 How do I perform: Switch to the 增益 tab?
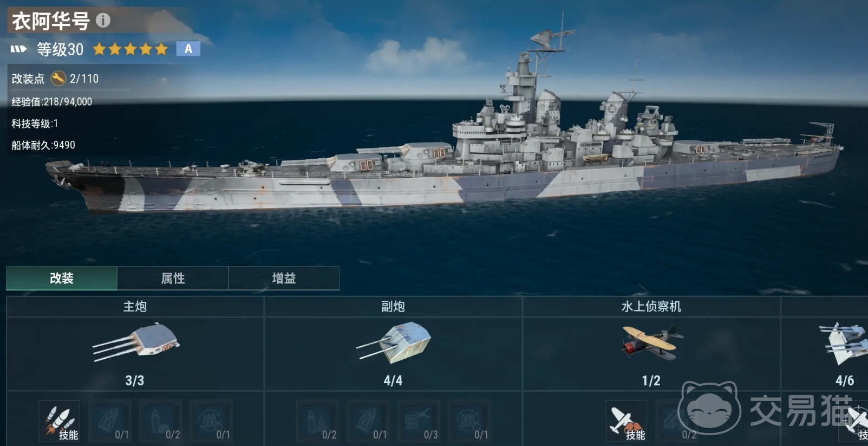(x=284, y=278)
